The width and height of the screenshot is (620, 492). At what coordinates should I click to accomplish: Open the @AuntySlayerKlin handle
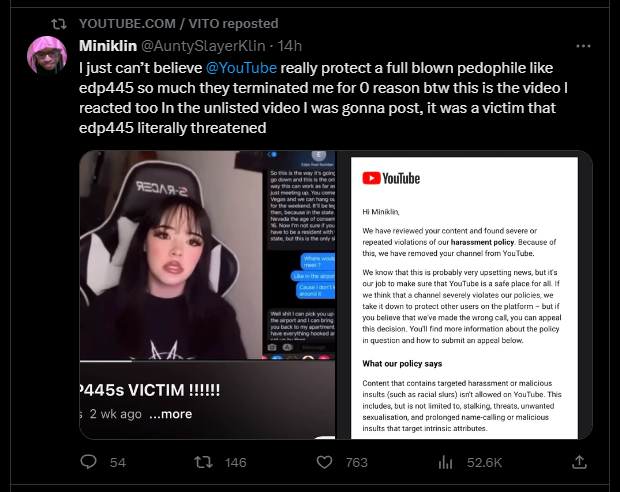coord(203,46)
